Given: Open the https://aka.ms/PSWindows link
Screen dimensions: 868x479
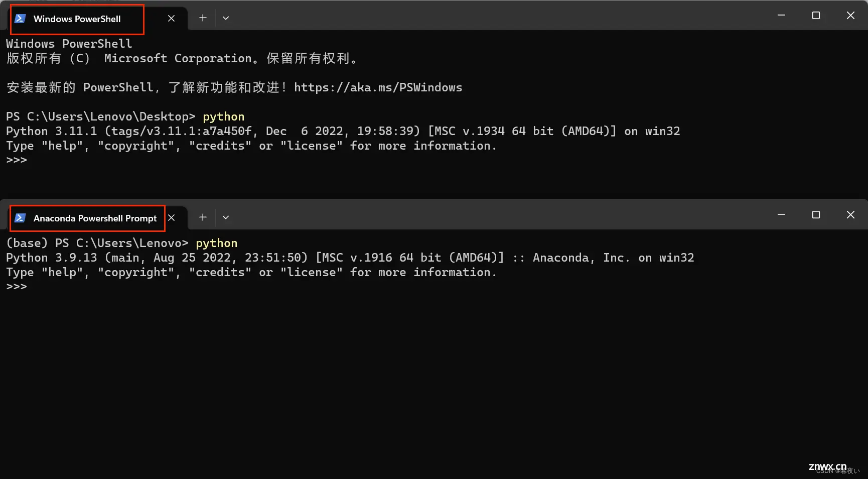Looking at the screenshot, I should [x=378, y=87].
